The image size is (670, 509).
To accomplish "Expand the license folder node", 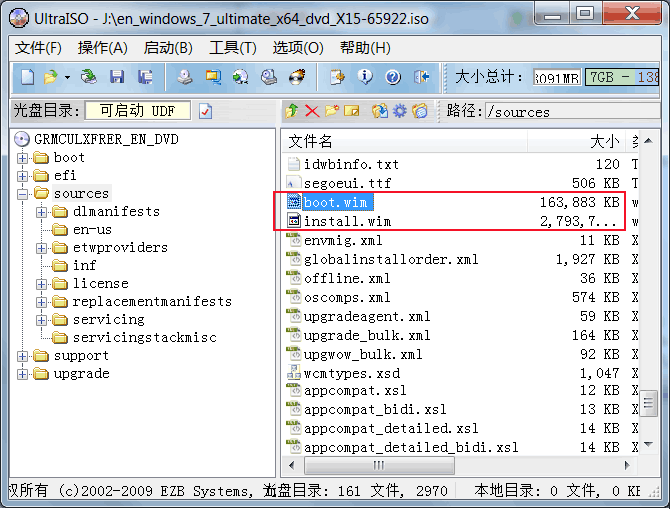I will (41, 284).
